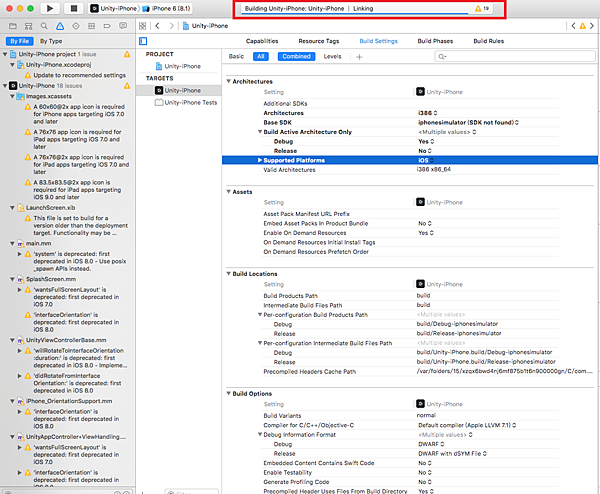Image resolution: width=600 pixels, height=494 pixels.
Task: Select Update to recommended settings issue
Action: 75,75
